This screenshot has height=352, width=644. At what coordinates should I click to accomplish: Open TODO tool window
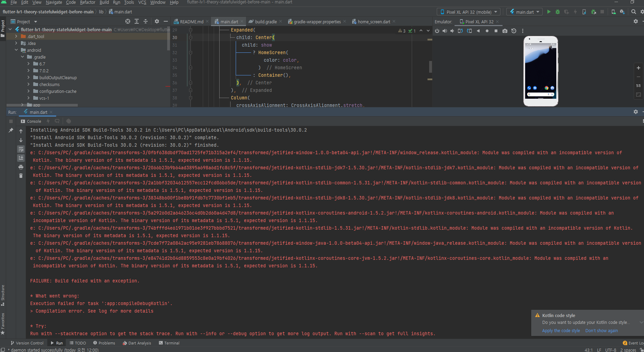(78, 343)
